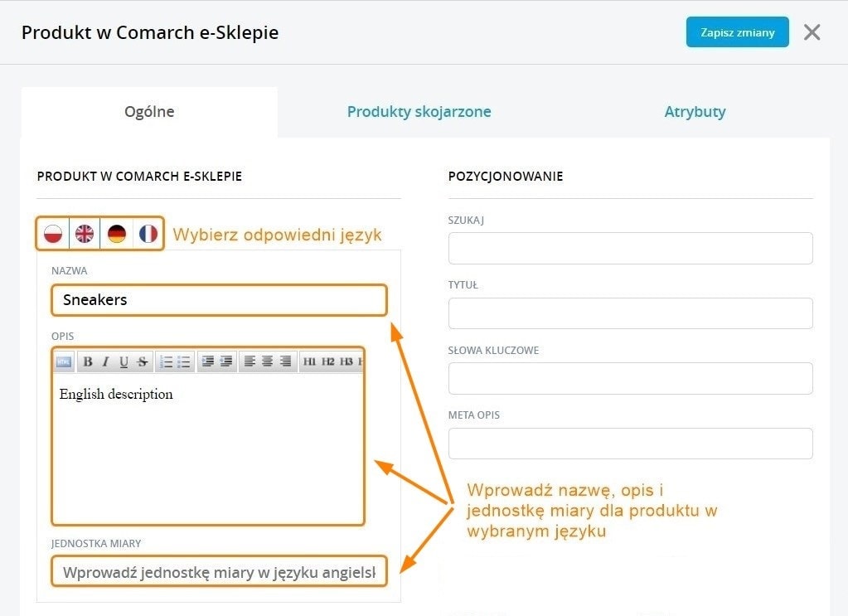The height and width of the screenshot is (616, 848).
Task: Click the Nazwa field containing Sneakers
Action: (219, 300)
